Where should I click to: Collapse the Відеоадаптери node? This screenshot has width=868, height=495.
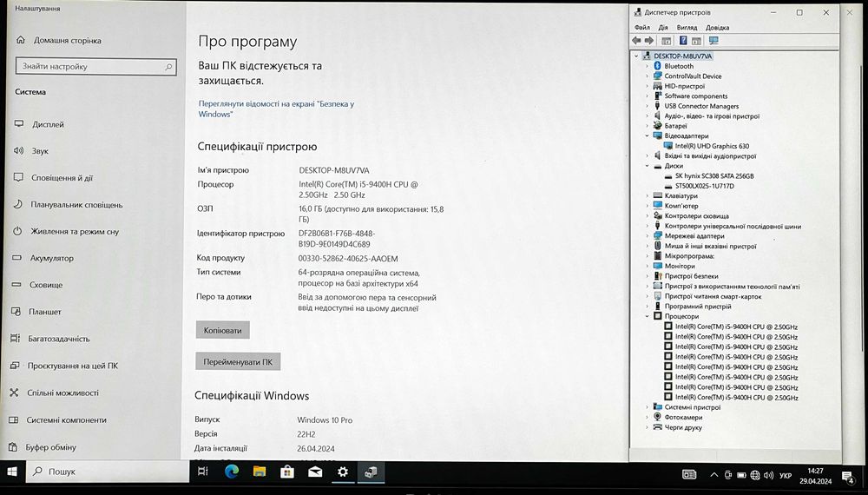pos(647,135)
